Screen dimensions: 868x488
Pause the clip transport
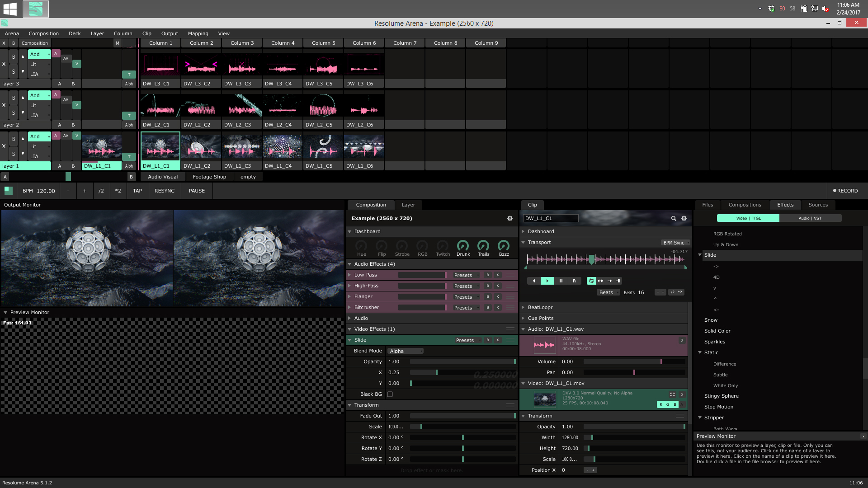coord(561,281)
